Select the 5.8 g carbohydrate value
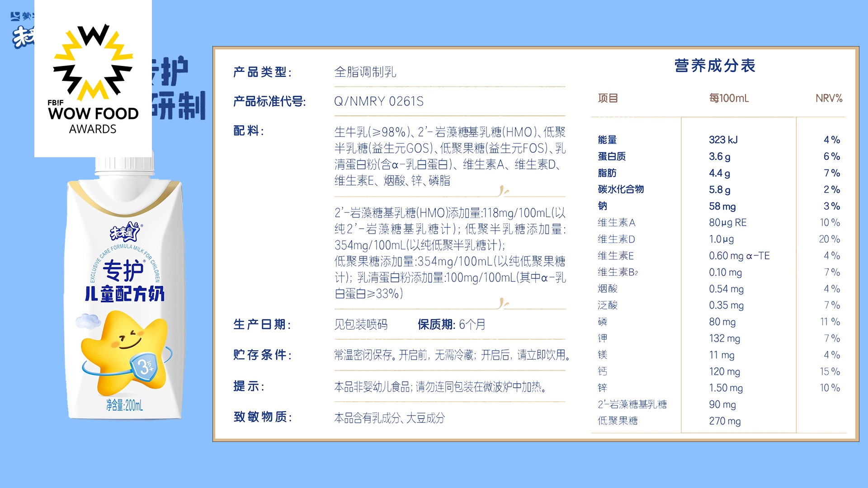The width and height of the screenshot is (868, 488). point(720,189)
